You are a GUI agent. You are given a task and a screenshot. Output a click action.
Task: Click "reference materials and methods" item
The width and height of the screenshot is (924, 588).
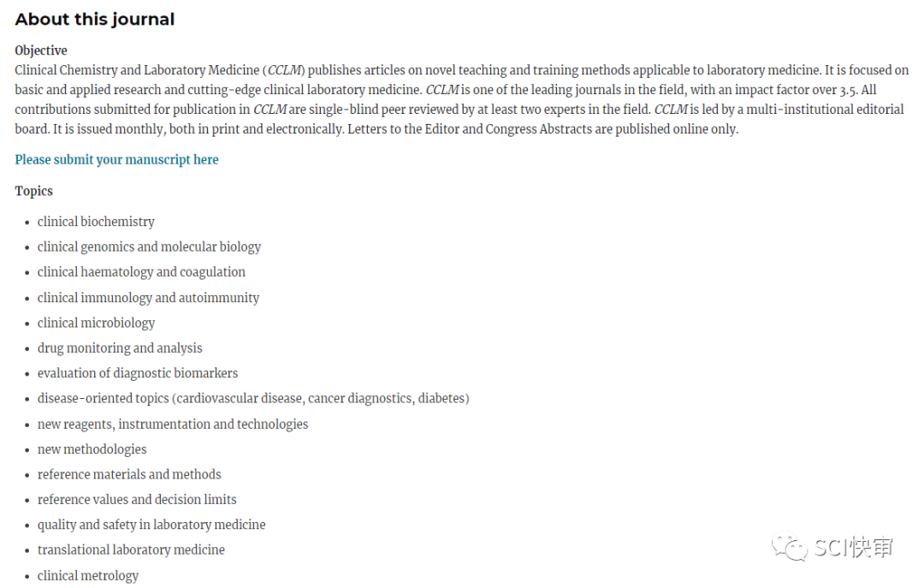point(129,474)
